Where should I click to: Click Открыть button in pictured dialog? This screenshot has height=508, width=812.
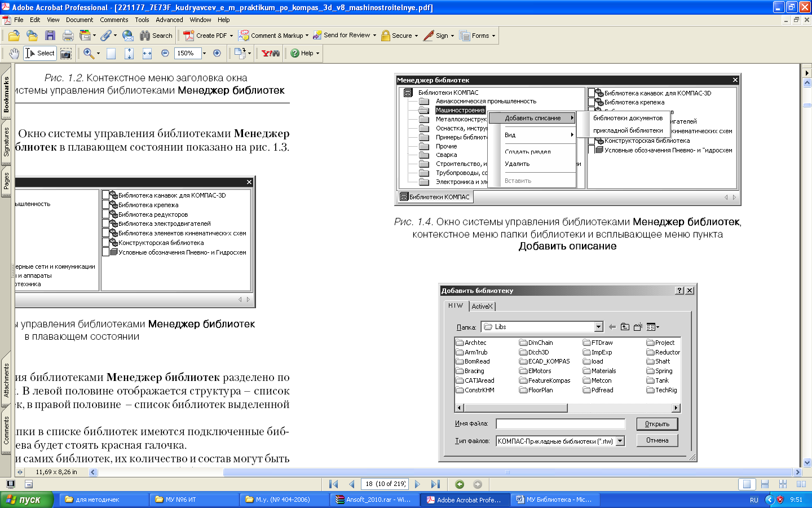pyautogui.click(x=657, y=424)
